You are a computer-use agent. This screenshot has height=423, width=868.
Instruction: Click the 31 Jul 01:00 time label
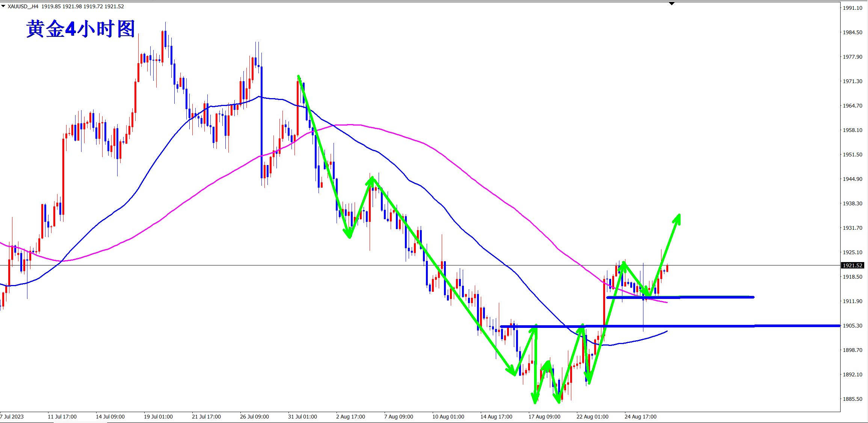click(302, 417)
